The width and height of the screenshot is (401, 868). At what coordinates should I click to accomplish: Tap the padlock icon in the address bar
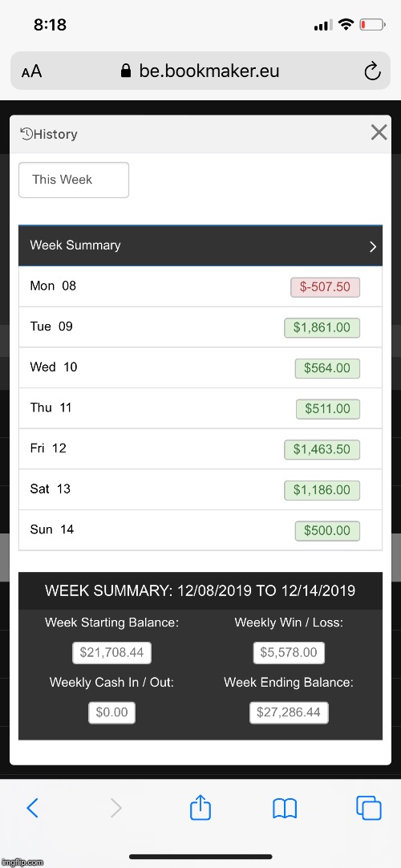coord(126,71)
